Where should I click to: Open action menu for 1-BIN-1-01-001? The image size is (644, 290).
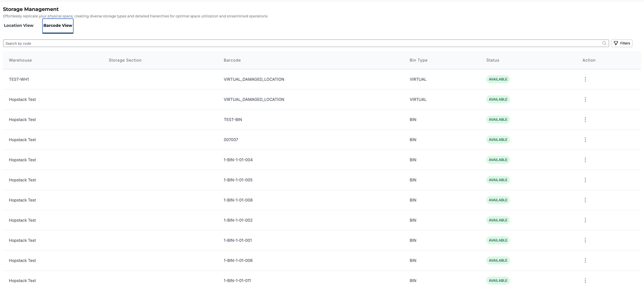click(585, 240)
